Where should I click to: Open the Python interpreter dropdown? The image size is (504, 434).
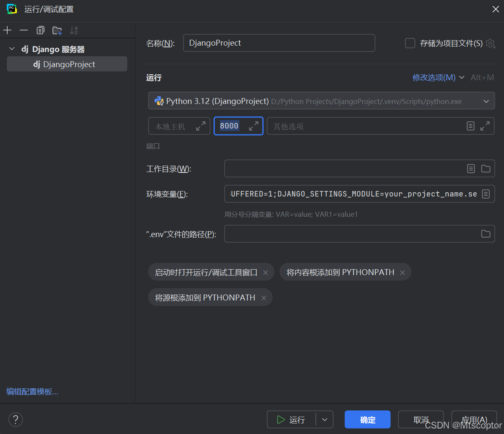321,101
